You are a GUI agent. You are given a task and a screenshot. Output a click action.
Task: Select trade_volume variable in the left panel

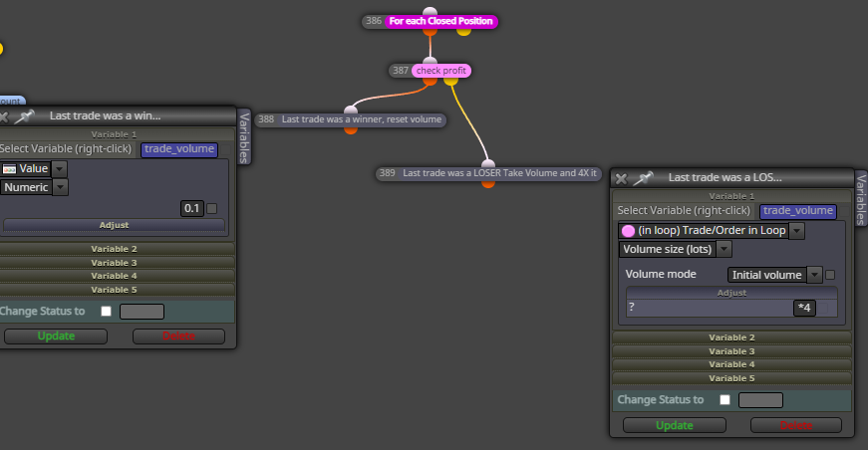179,149
